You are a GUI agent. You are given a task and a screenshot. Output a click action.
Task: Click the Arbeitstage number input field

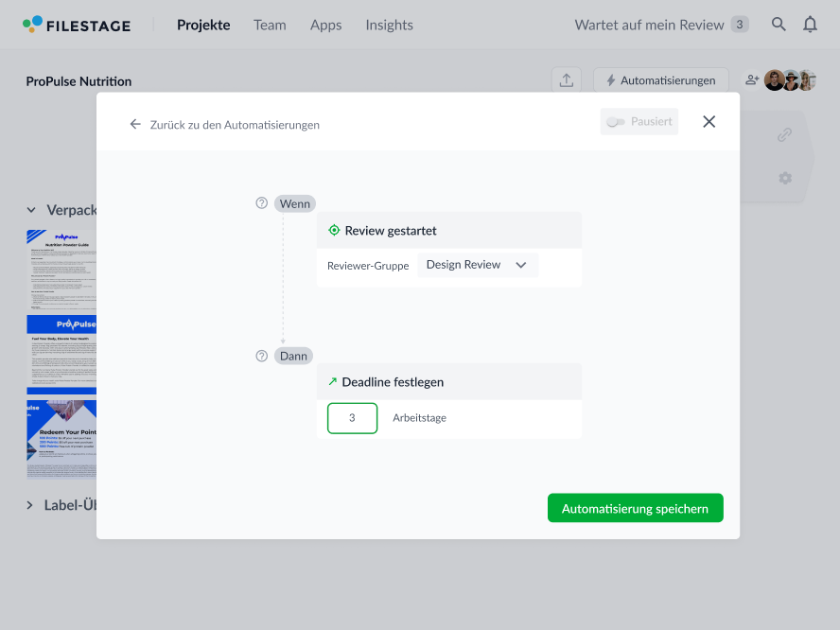tap(352, 418)
